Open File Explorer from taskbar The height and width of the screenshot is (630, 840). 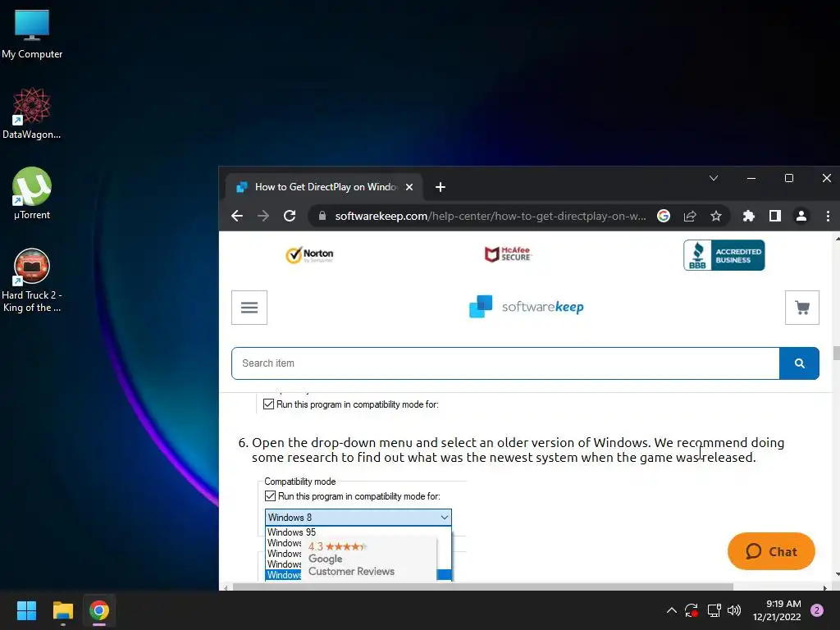point(62,610)
